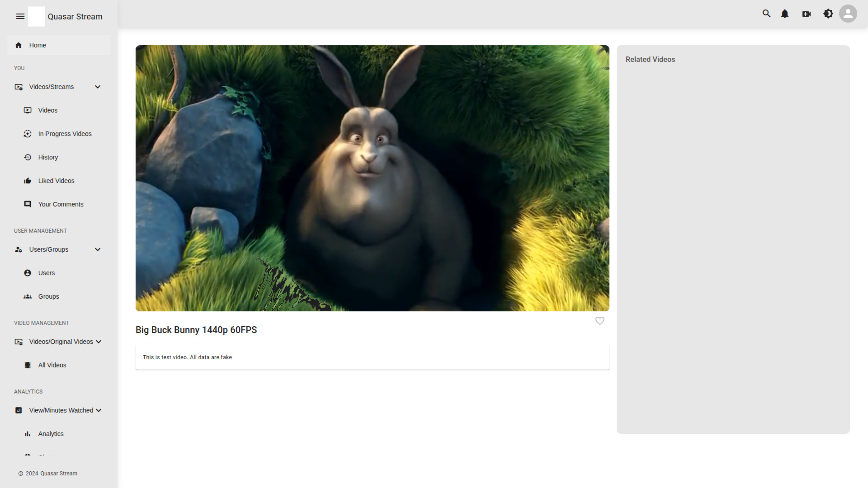Click the Users/Groups person-gear icon
Screen dimensions: 868x488
(x=18, y=249)
